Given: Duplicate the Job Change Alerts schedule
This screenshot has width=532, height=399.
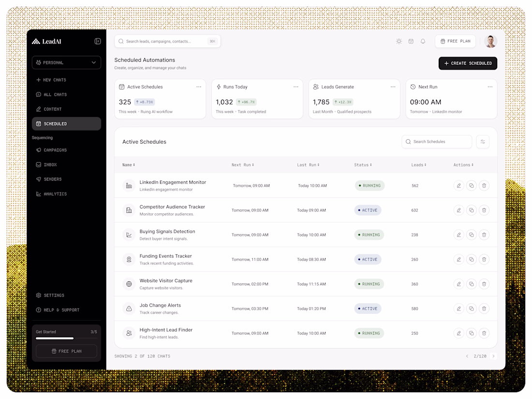Looking at the screenshot, I should 471,309.
